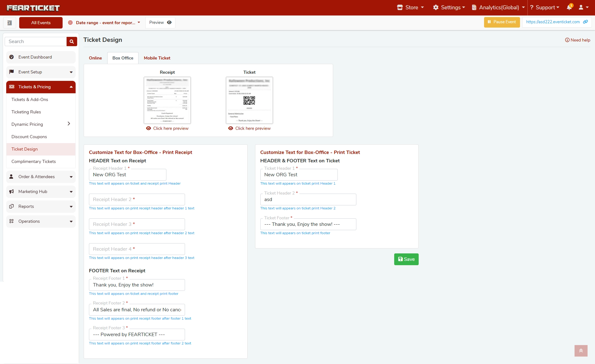Click scroll-to-top double chevron button
595x364 pixels.
(581, 351)
